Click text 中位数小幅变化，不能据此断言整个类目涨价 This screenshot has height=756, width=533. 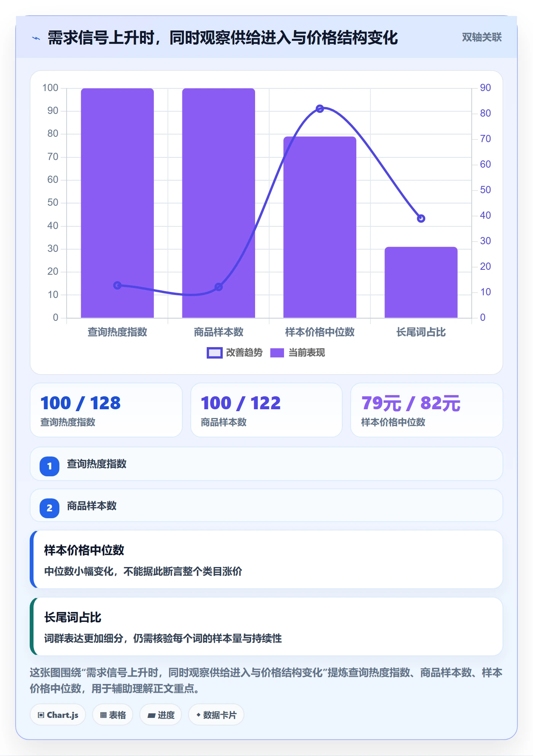[143, 572]
